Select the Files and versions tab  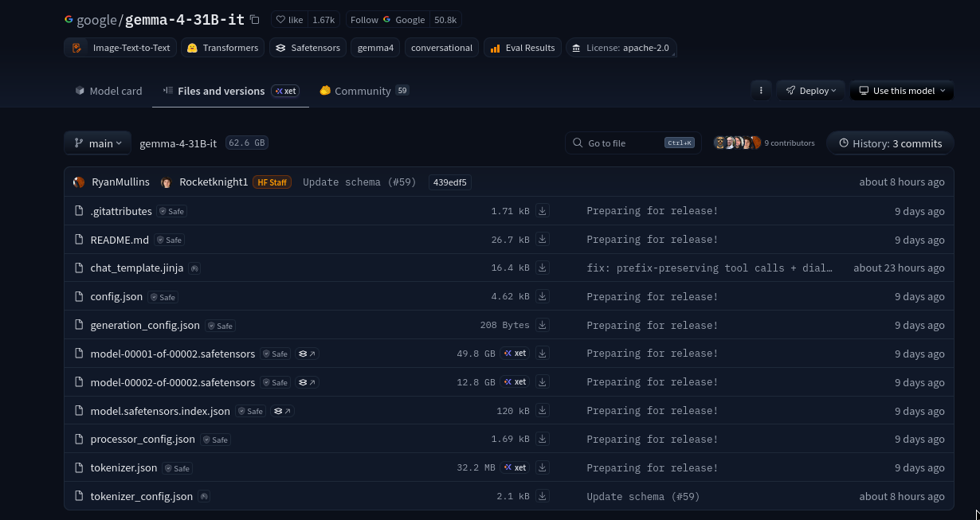pos(230,91)
